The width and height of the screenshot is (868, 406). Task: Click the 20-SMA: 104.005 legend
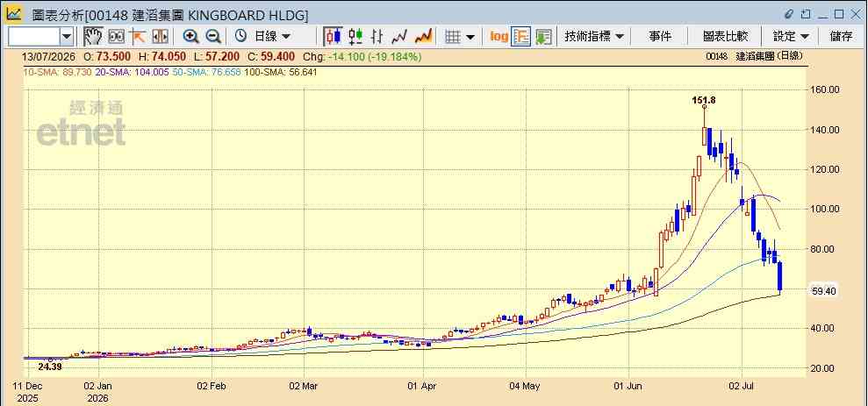tap(132, 72)
